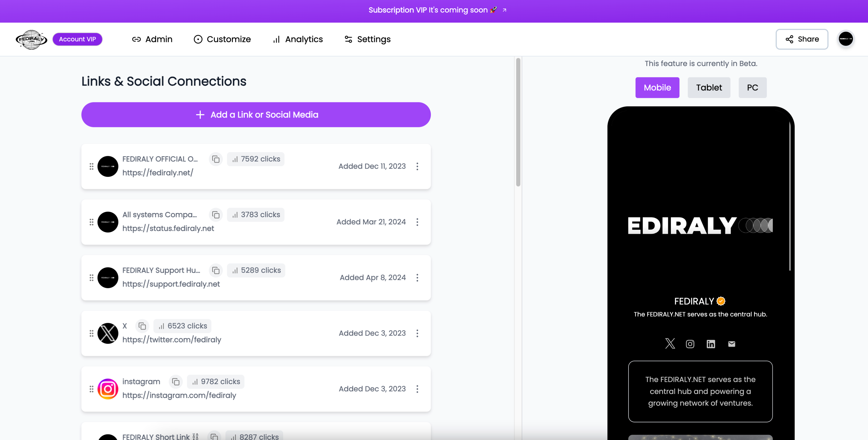
Task: Click the Instagram social media icon link
Action: pos(690,343)
